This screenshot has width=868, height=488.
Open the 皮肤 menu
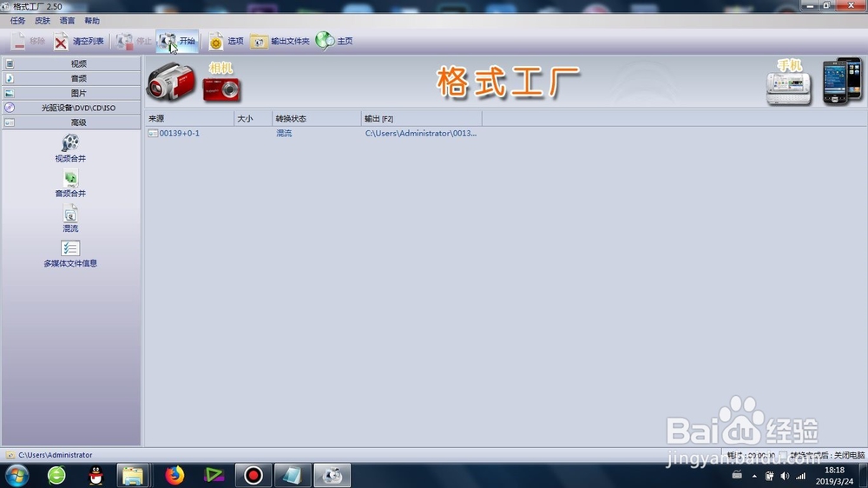(x=42, y=21)
